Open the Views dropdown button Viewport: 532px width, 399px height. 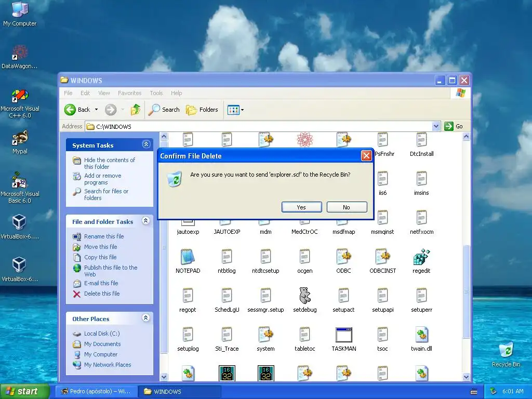click(235, 110)
